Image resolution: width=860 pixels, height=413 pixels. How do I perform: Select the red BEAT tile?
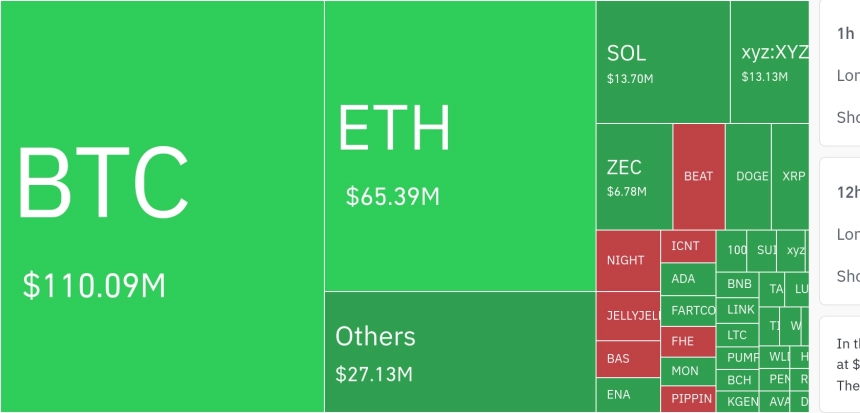698,176
